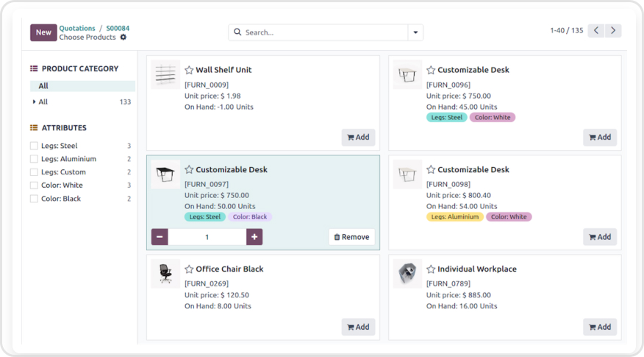The height and width of the screenshot is (357, 644).
Task: Click the Color: White tag on FURN_0096
Action: pyautogui.click(x=493, y=117)
